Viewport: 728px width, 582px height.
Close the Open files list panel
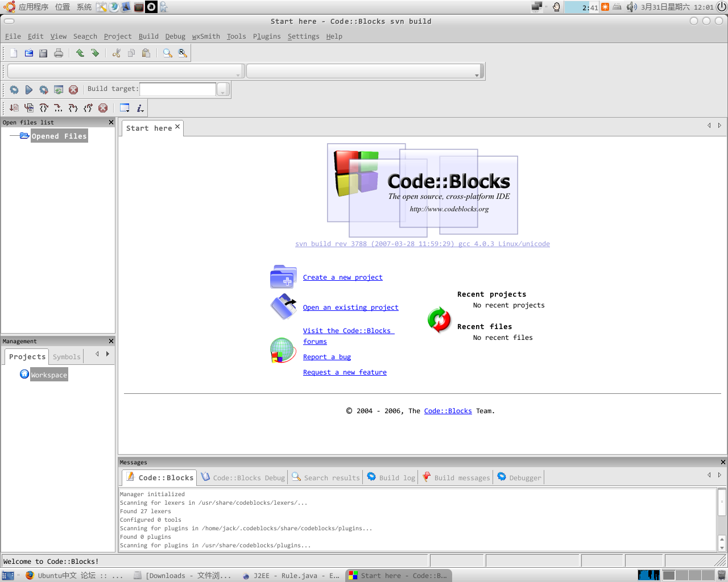click(111, 122)
